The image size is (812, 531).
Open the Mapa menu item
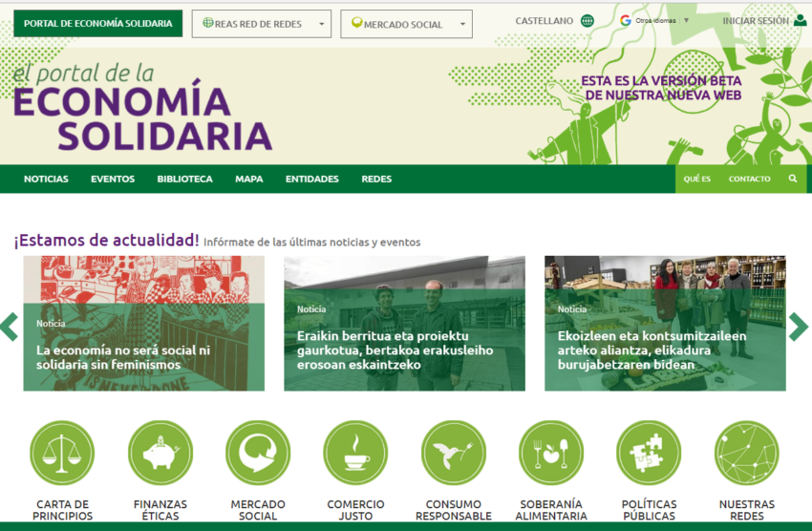pyautogui.click(x=249, y=180)
